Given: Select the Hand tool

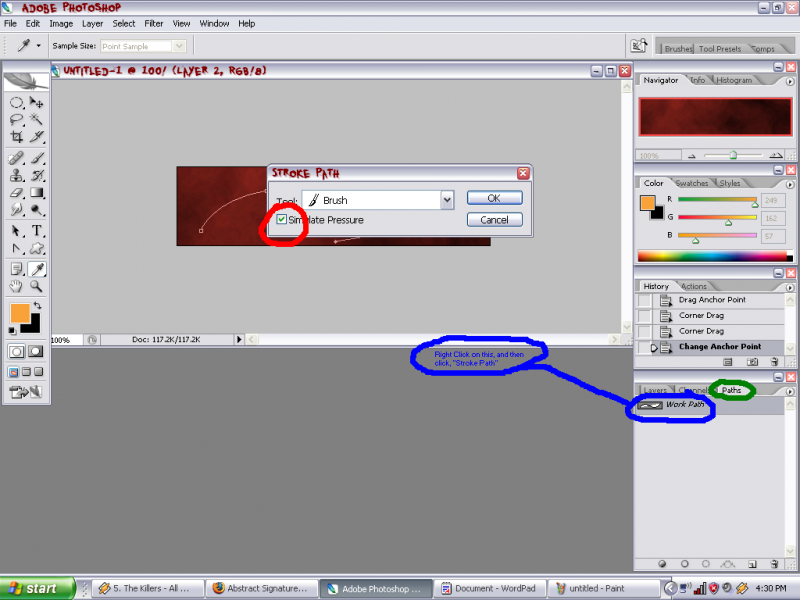Looking at the screenshot, I should (16, 286).
